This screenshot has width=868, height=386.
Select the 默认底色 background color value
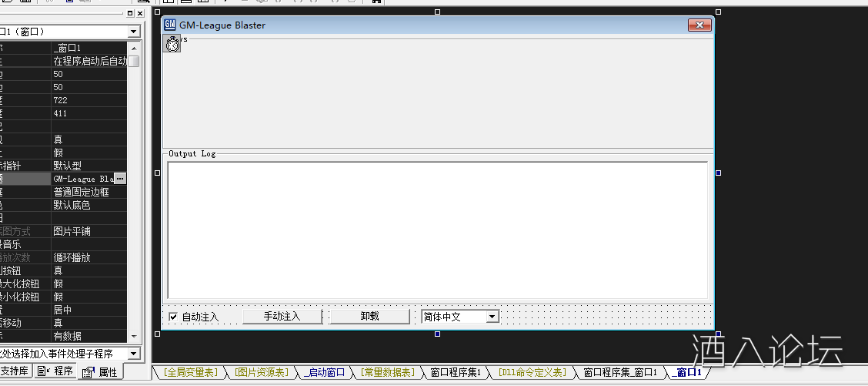[89, 205]
